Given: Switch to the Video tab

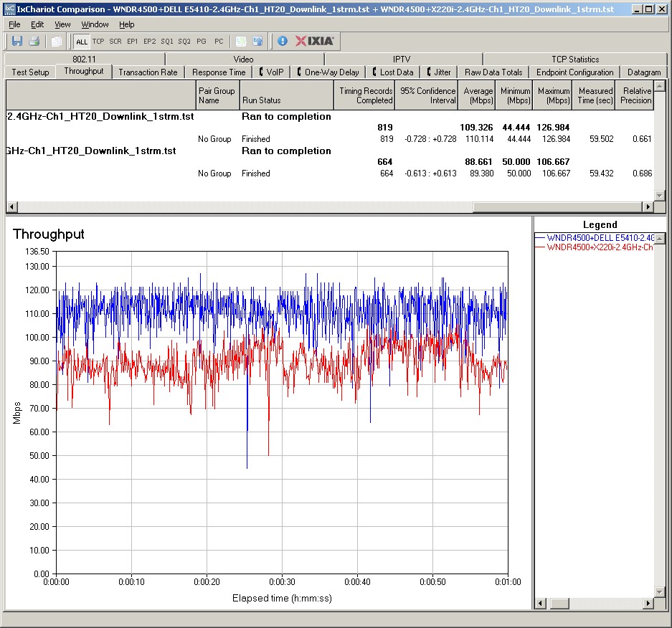Looking at the screenshot, I should pos(243,59).
